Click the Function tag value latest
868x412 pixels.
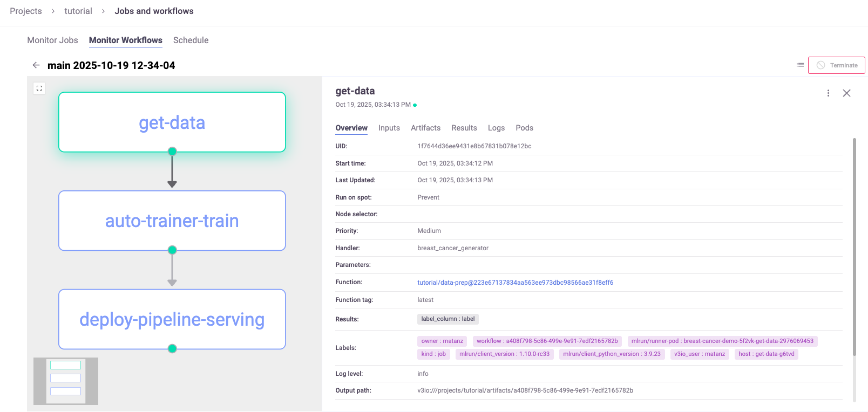tap(425, 300)
